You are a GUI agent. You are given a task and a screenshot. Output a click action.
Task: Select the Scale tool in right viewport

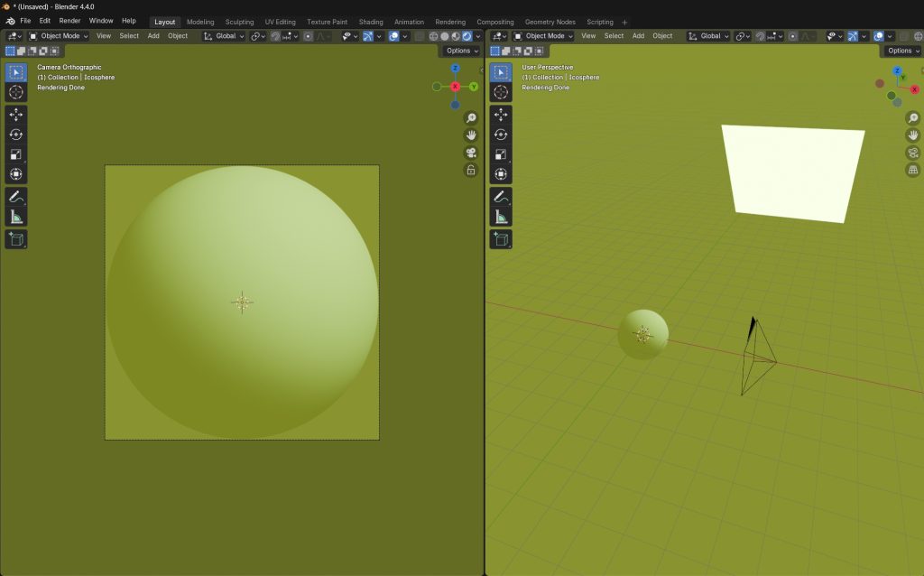click(501, 154)
